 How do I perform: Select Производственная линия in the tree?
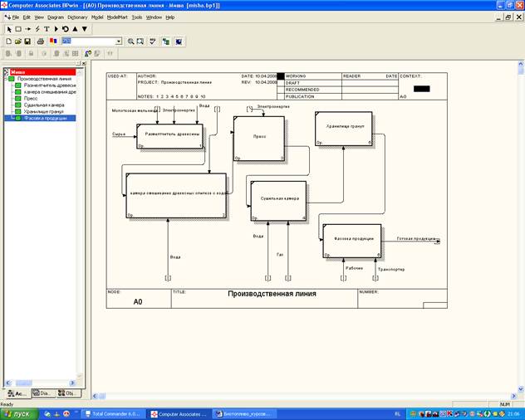coord(44,79)
